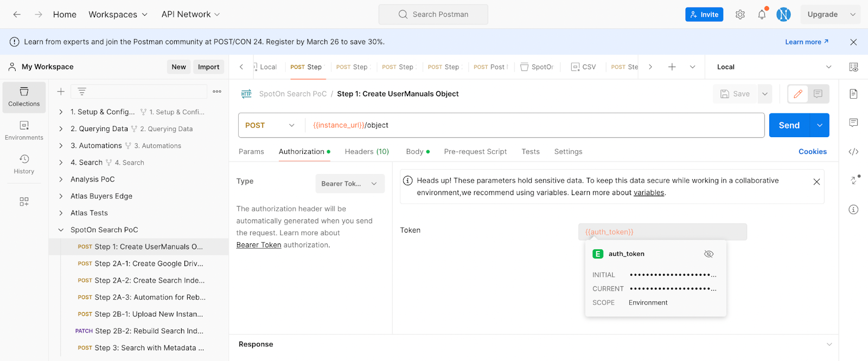Click New button in workspace
Image resolution: width=868 pixels, height=361 pixels.
[178, 67]
